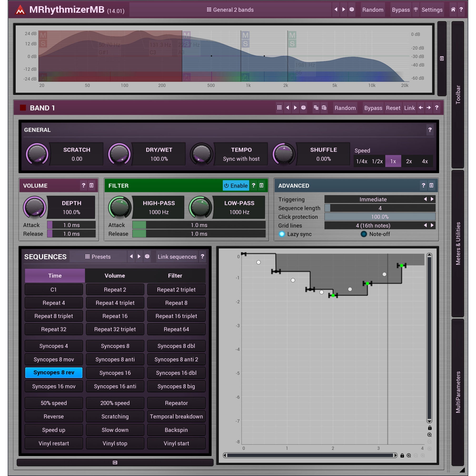Click Band 1 Random button
Image resolution: width=476 pixels, height=476 pixels.
345,108
